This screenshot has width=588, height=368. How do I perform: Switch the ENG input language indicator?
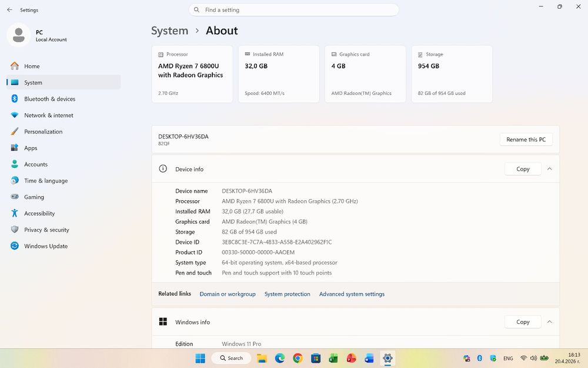(x=508, y=358)
